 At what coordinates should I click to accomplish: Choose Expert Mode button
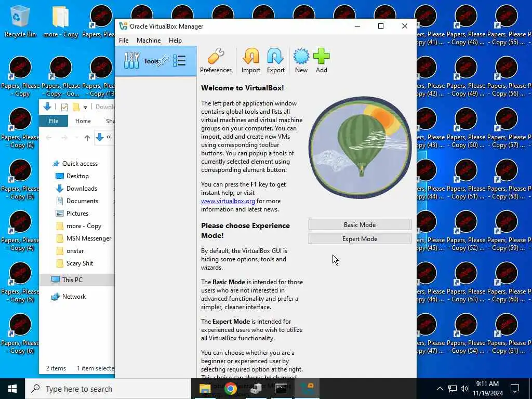click(x=360, y=239)
